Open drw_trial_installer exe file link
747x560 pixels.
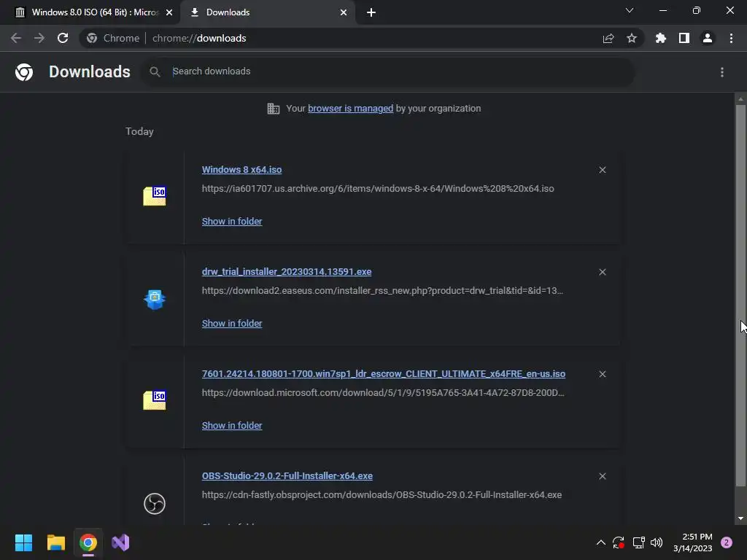point(287,272)
